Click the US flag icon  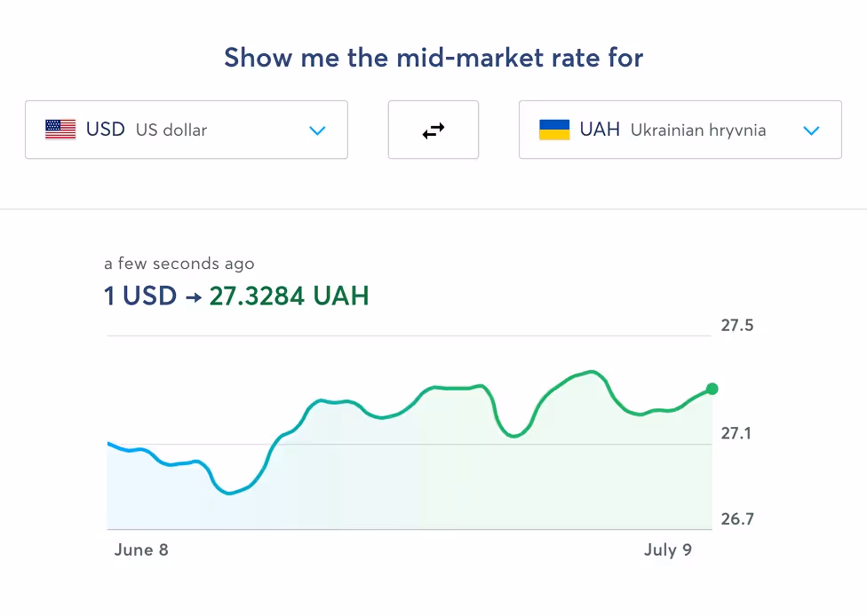point(60,130)
